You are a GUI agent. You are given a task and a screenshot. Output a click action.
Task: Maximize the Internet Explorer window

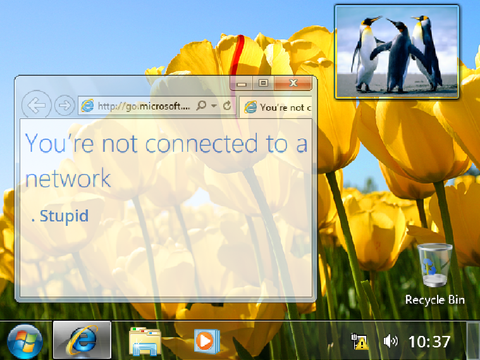263,83
